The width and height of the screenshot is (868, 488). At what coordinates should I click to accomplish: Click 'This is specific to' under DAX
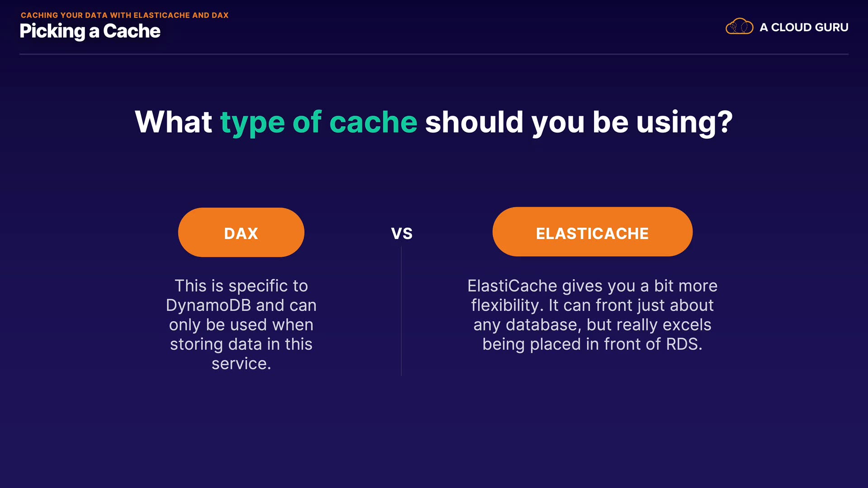[x=241, y=286]
